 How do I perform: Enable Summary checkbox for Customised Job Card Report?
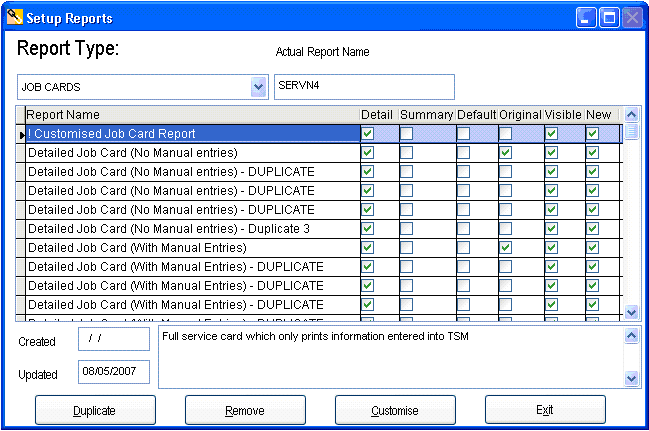coord(407,133)
